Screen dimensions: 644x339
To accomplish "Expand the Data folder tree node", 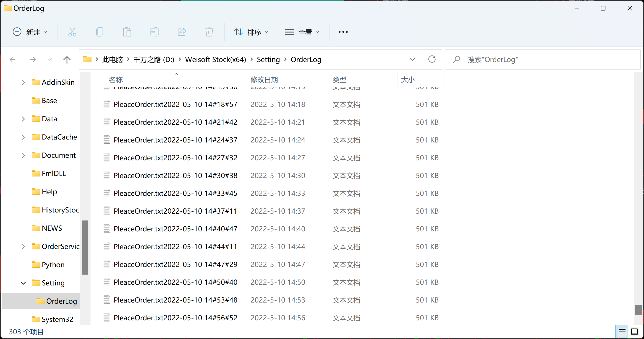I will point(23,119).
